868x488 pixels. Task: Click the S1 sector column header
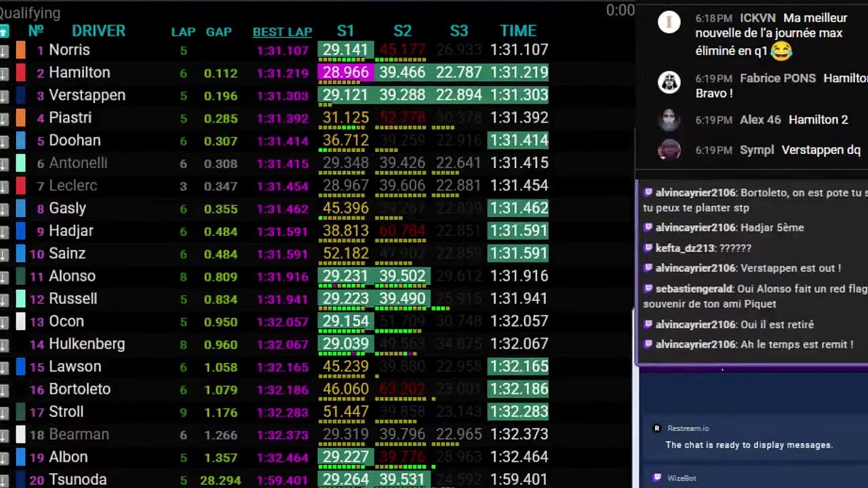[x=345, y=31]
